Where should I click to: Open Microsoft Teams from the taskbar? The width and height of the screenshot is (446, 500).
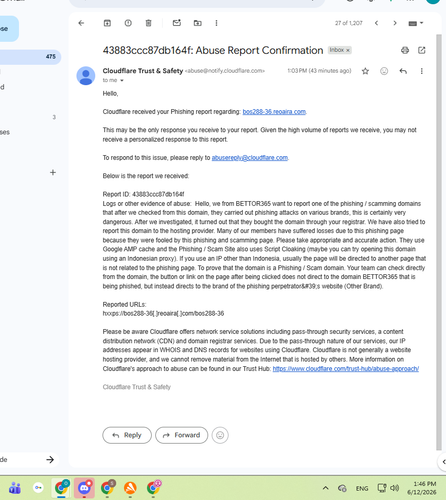click(x=15, y=488)
